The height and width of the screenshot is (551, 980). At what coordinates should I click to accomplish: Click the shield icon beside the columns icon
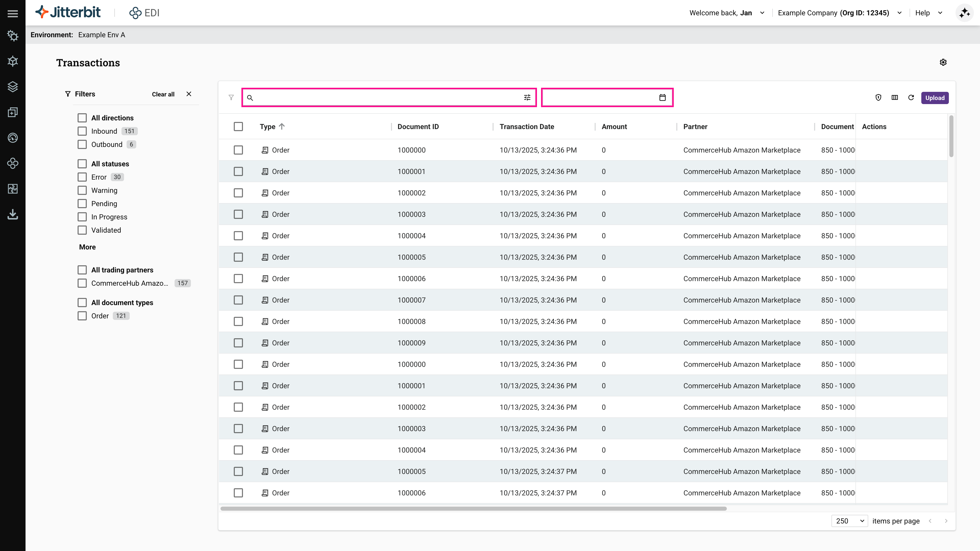click(878, 98)
